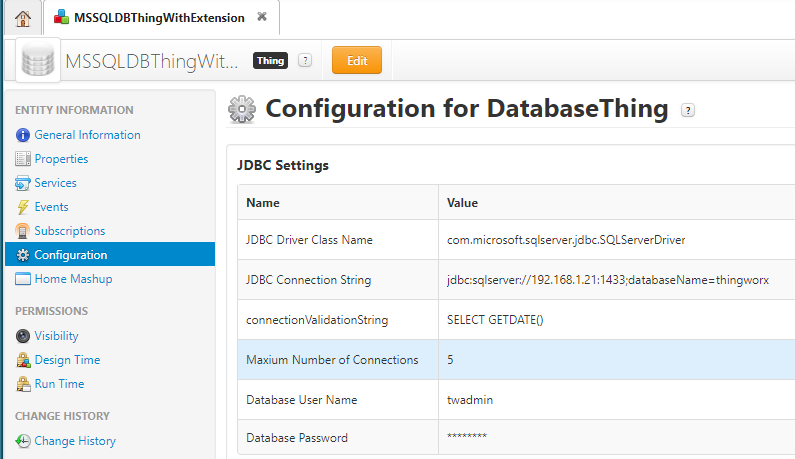
Task: Click the Home Mashup window icon
Action: pyautogui.click(x=23, y=279)
